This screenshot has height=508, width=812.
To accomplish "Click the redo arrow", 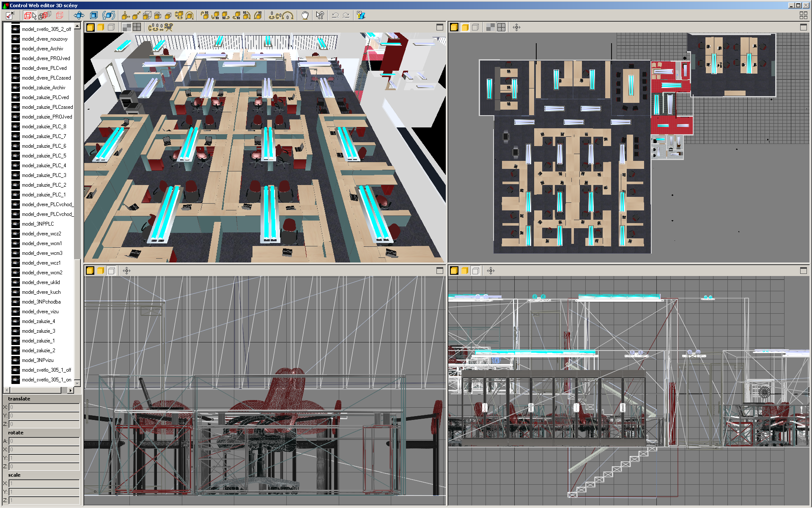I will (346, 16).
